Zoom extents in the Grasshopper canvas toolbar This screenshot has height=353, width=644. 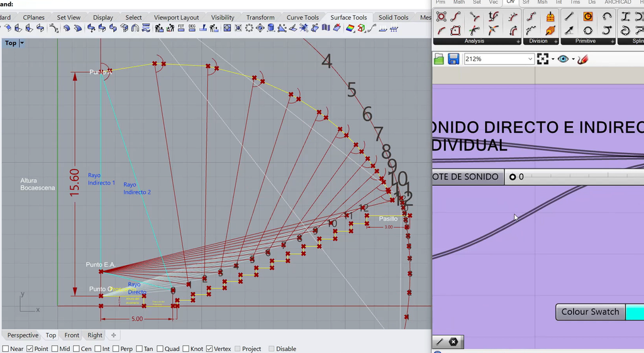(543, 59)
